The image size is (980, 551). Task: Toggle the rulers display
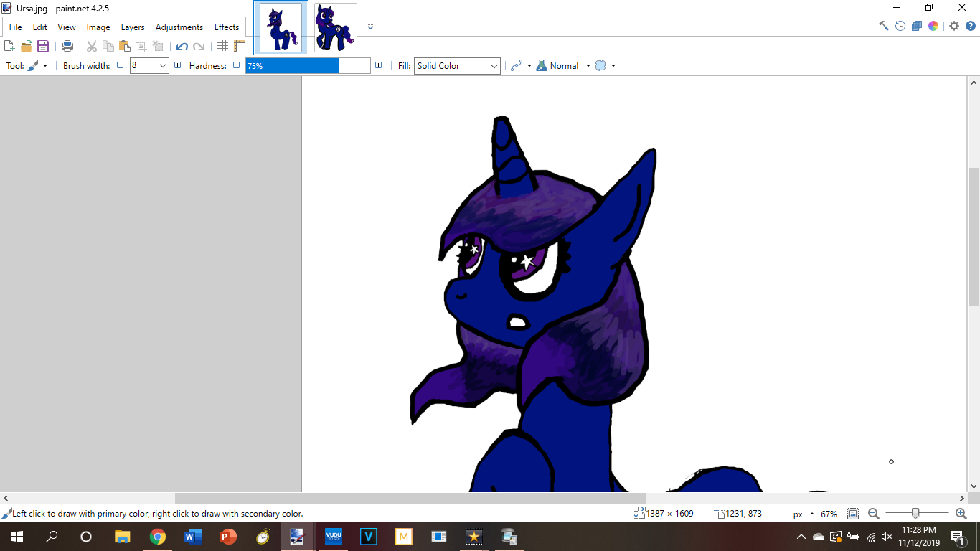(x=240, y=46)
